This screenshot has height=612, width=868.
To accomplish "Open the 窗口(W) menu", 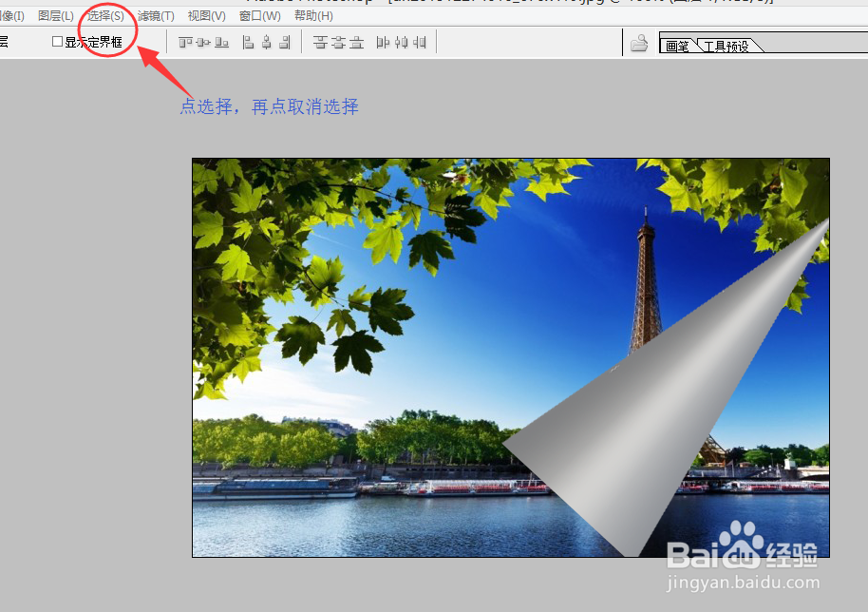I will 259,16.
